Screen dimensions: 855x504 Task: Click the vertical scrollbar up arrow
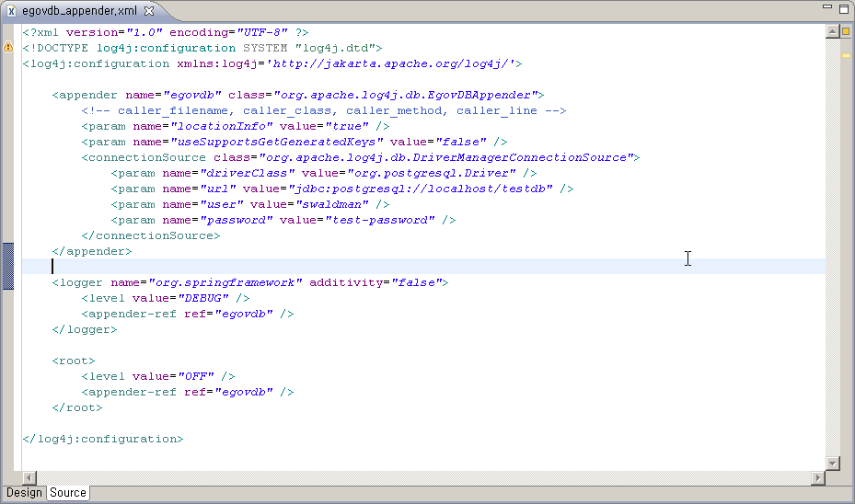tap(832, 31)
